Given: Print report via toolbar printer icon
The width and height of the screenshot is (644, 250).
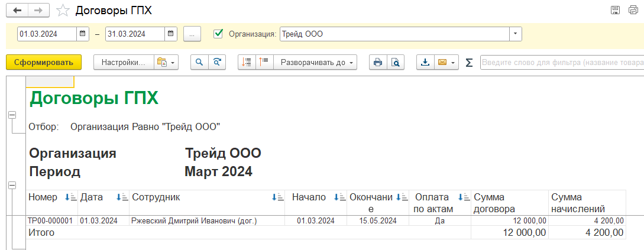Looking at the screenshot, I should point(377,63).
